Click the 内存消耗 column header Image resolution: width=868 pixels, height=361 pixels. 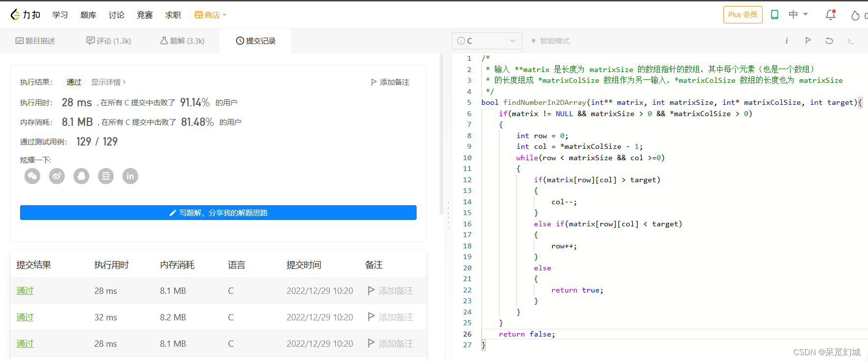coord(177,265)
